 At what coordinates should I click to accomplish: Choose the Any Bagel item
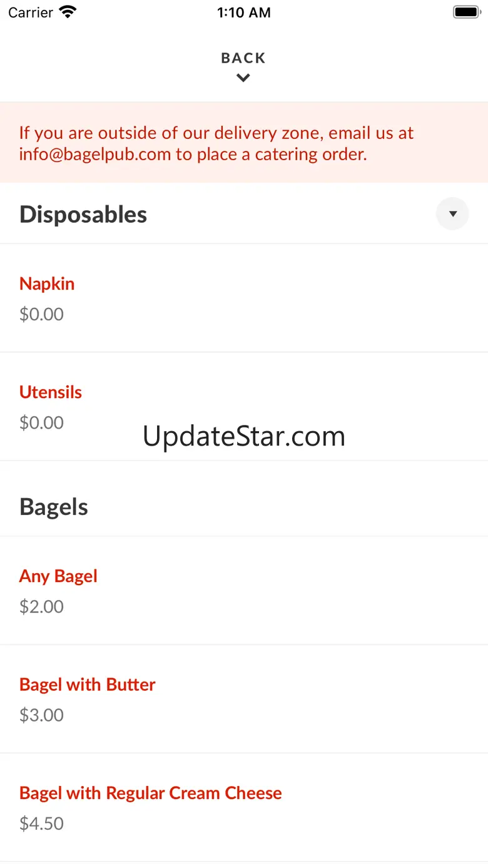[x=58, y=576]
